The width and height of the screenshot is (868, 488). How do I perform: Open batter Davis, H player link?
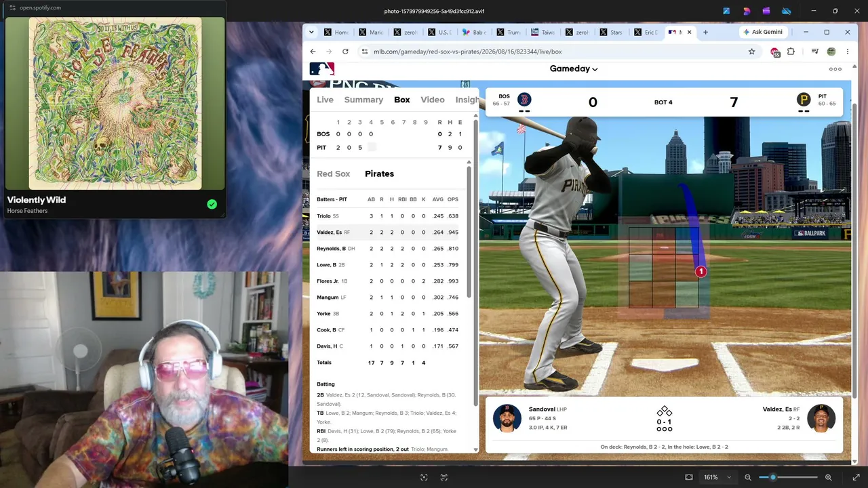(x=327, y=346)
